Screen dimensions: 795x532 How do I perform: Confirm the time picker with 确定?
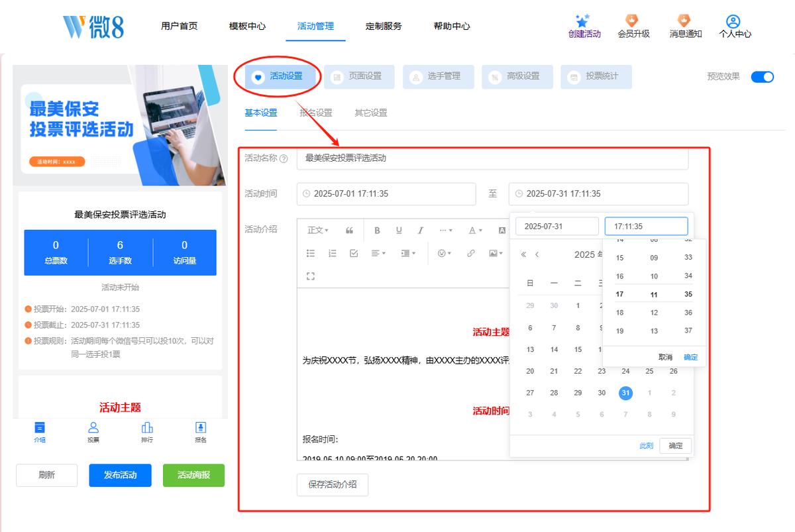(691, 357)
